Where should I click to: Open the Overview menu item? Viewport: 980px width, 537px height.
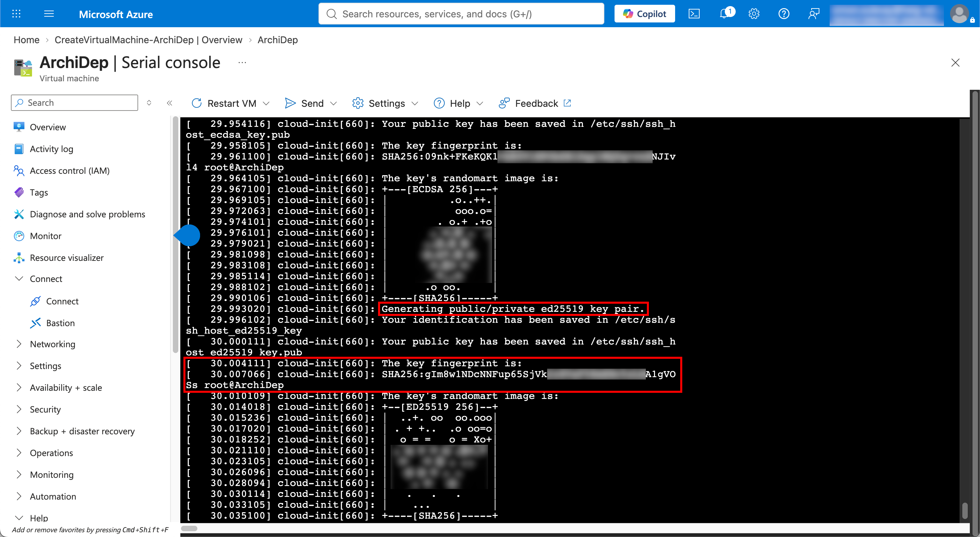click(48, 127)
